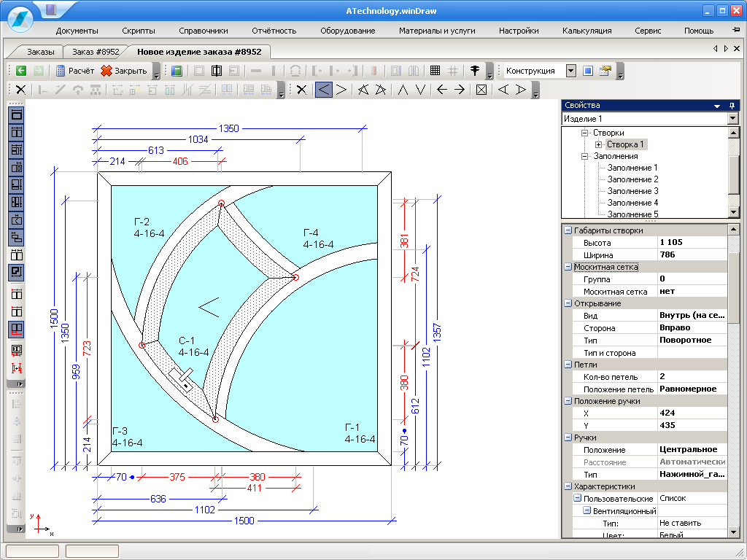Image resolution: width=747 pixels, height=560 pixels.
Task: Toggle the pin on Свойства panel
Action: (732, 106)
